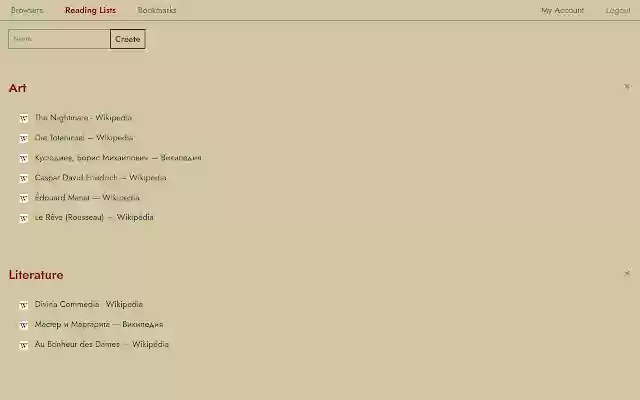Open Au Bonheur des Dames link
This screenshot has height=400, width=640.
pos(102,344)
